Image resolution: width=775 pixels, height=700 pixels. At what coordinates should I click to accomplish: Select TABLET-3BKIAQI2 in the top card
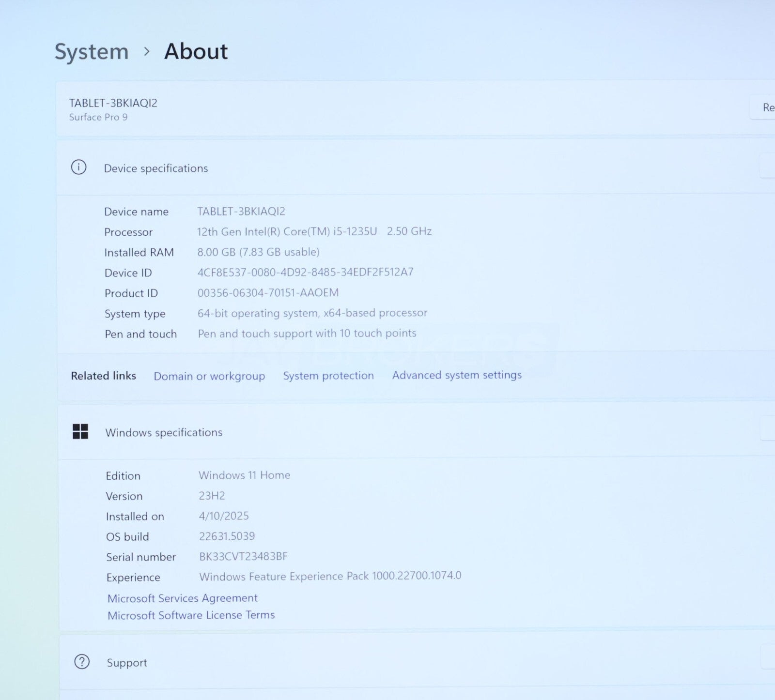click(113, 103)
